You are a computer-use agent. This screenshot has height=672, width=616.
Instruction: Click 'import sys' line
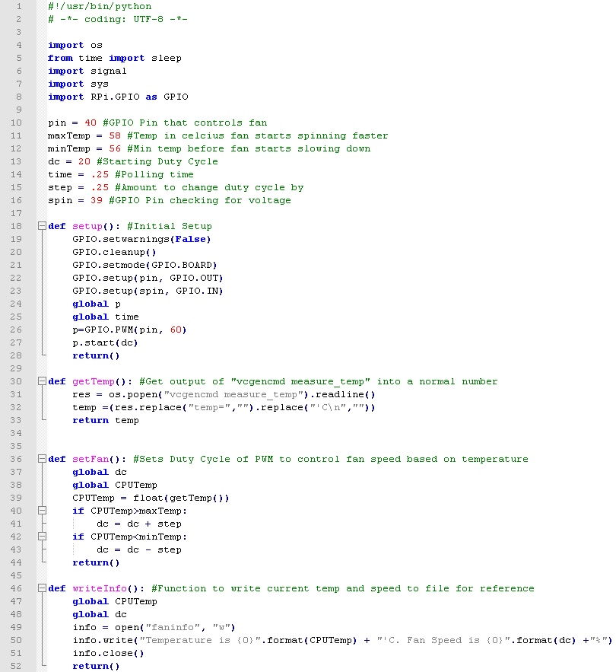[x=78, y=84]
